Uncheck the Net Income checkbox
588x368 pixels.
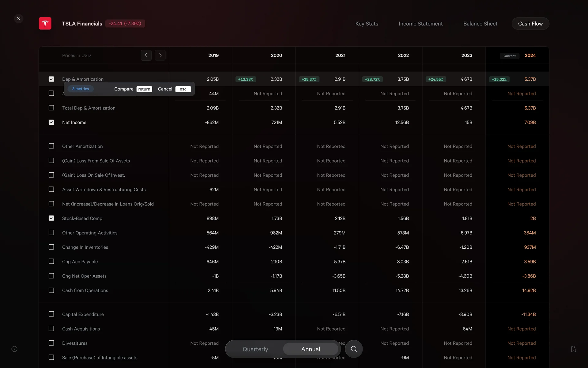point(51,122)
